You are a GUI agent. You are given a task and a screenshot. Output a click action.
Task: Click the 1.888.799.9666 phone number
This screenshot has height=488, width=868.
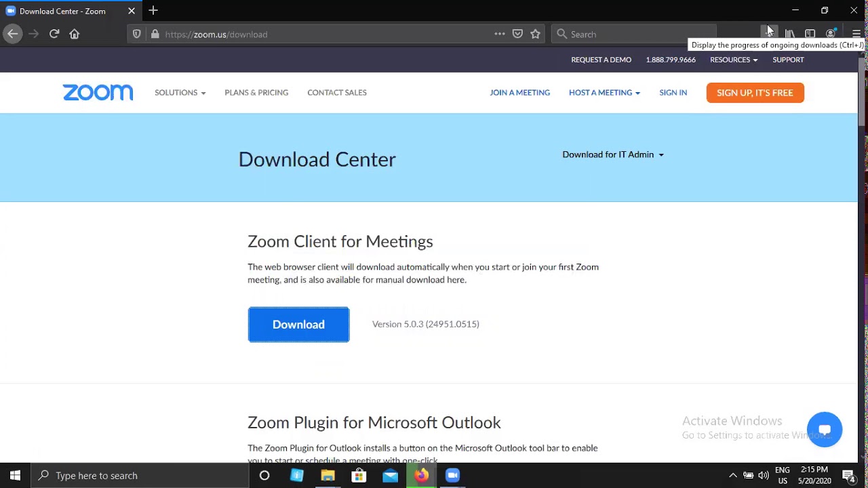click(671, 60)
